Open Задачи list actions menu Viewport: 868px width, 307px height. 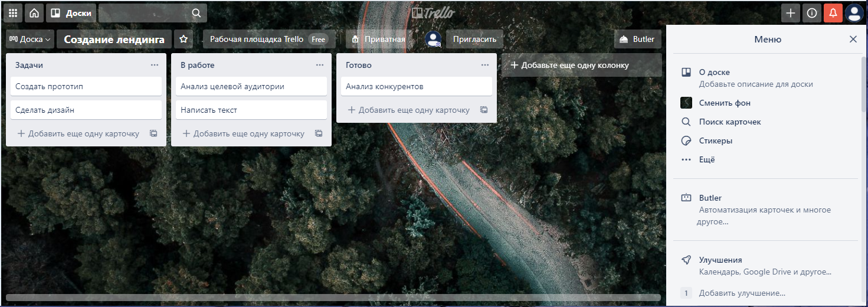click(x=155, y=65)
